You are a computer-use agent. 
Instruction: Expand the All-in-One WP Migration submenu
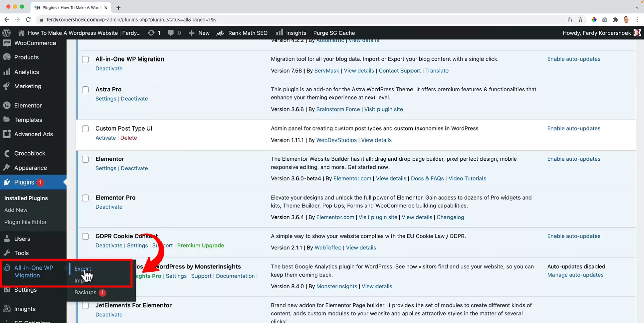33,271
